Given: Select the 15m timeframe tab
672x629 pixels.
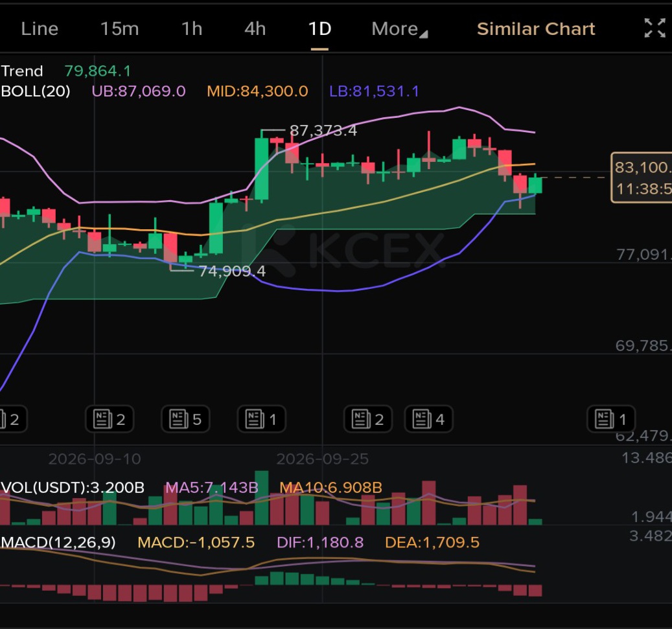Looking at the screenshot, I should [x=120, y=29].
